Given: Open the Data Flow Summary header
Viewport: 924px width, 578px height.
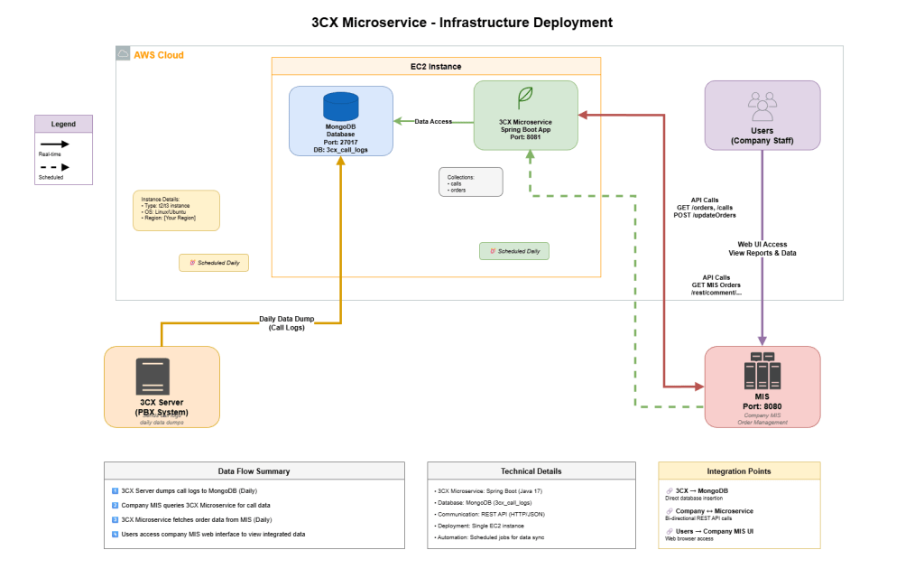Looking at the screenshot, I should 255,470.
